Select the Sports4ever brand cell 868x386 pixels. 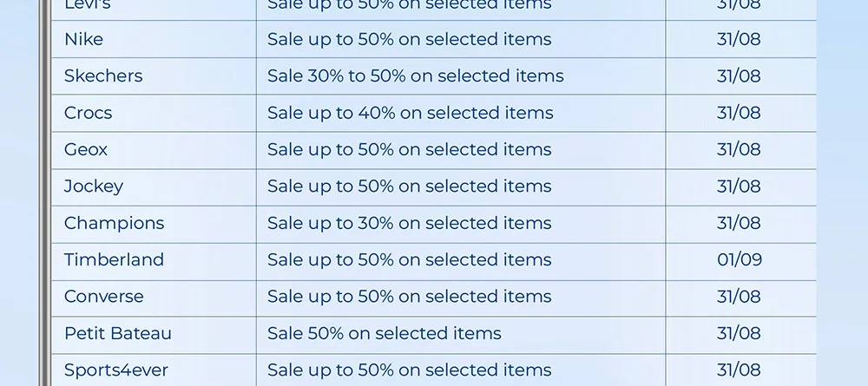[x=116, y=370]
